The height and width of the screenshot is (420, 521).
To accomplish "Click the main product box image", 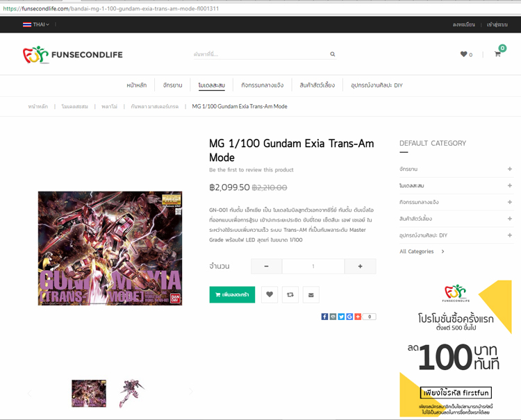I will (x=110, y=249).
